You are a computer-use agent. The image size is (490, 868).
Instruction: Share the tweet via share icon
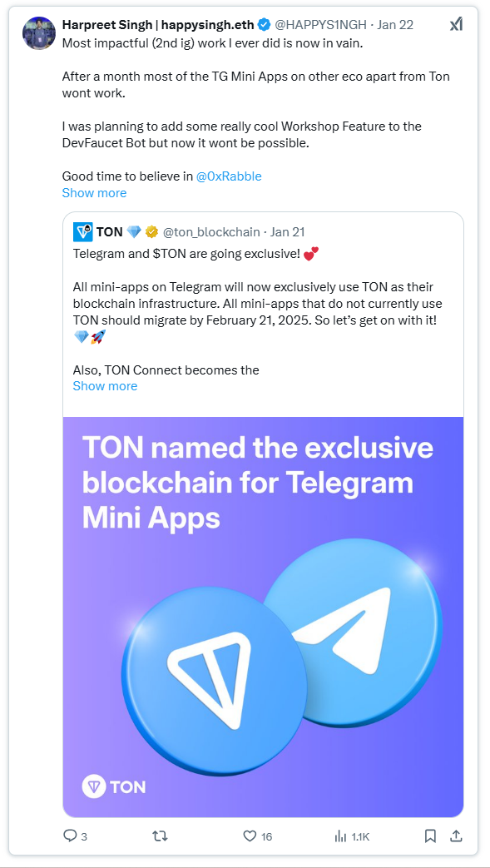pos(456,836)
